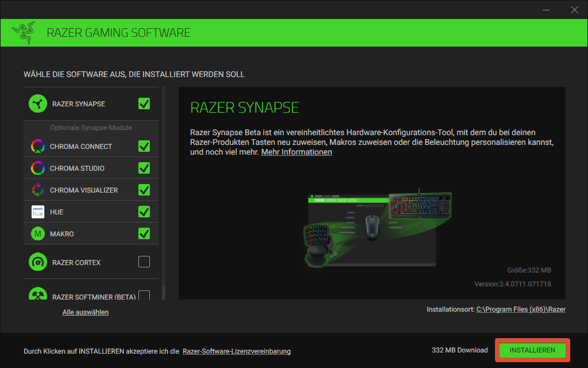Click the RAZER SYNAPSE green heading
Viewport: 588px width, 368px height.
tap(245, 108)
